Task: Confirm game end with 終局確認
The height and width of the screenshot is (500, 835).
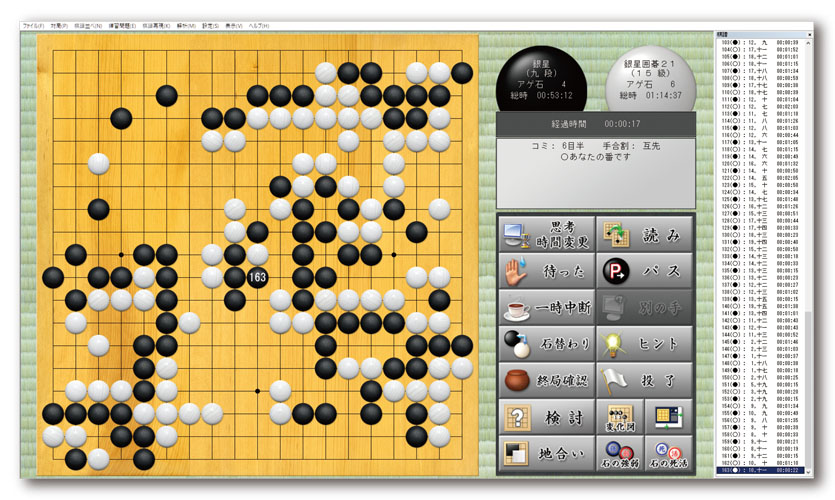Action: [x=547, y=380]
